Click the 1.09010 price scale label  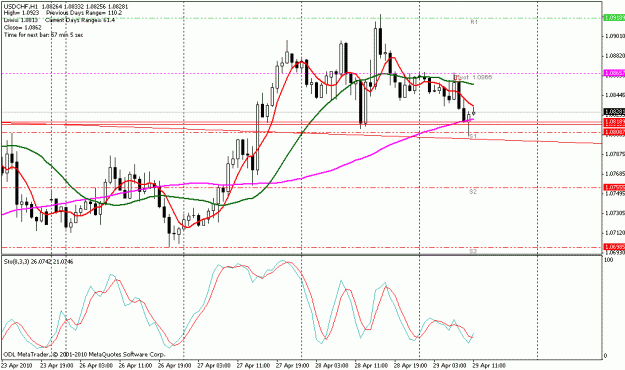pos(615,37)
